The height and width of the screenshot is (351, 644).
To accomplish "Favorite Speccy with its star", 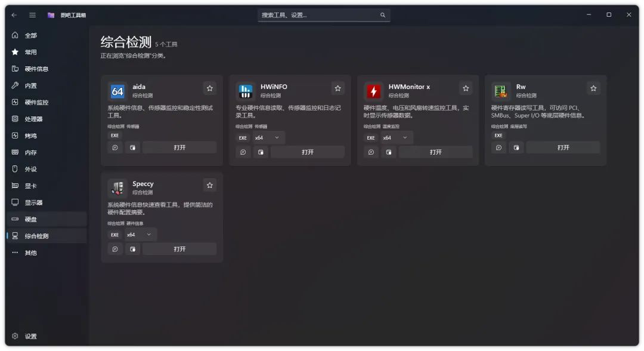I will (x=210, y=186).
